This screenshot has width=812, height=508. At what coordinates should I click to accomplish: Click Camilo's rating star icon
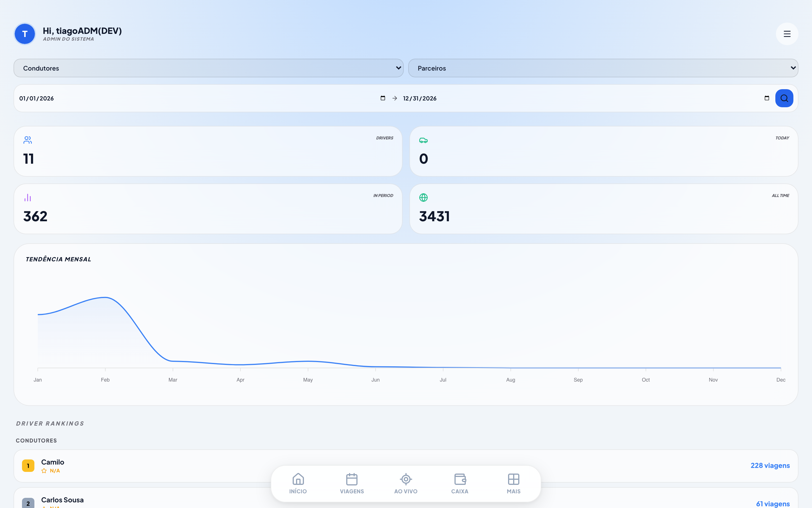click(x=44, y=471)
